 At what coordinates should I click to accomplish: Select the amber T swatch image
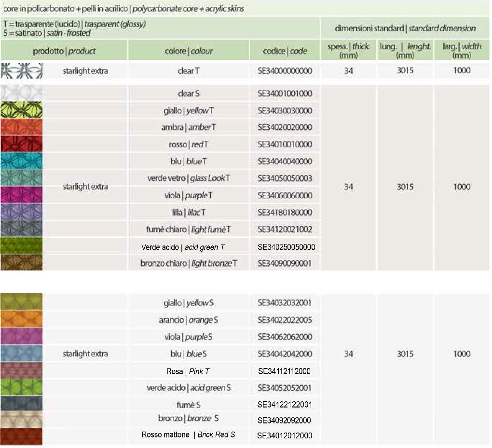point(21,127)
